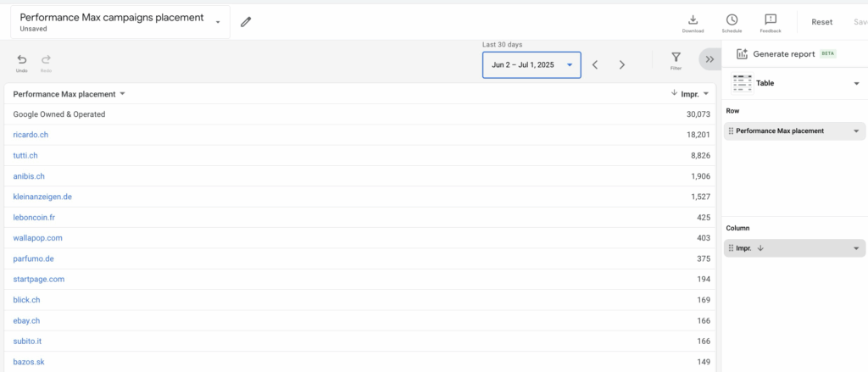Reset the report

point(821,23)
